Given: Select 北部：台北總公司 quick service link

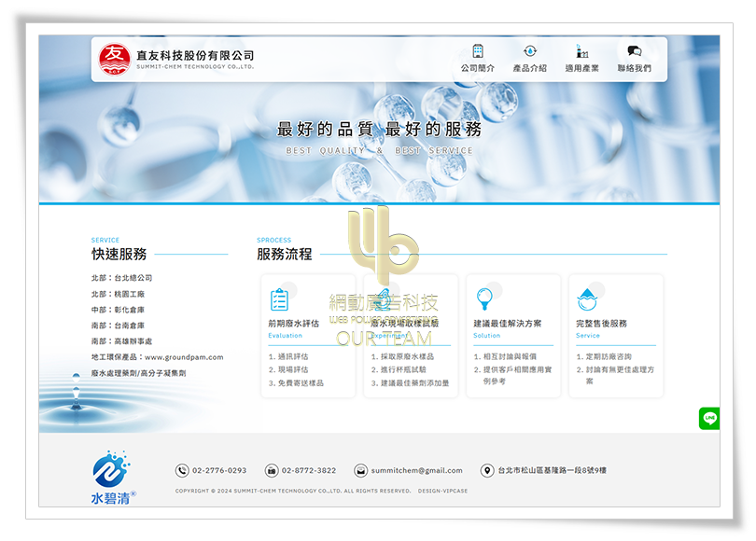Looking at the screenshot, I should (x=121, y=278).
